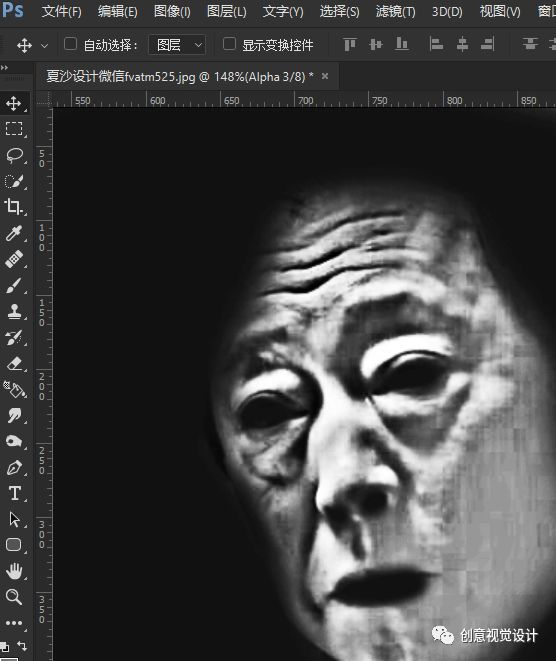Open the 图层 auto-select dropdown
The height and width of the screenshot is (661, 556).
177,45
